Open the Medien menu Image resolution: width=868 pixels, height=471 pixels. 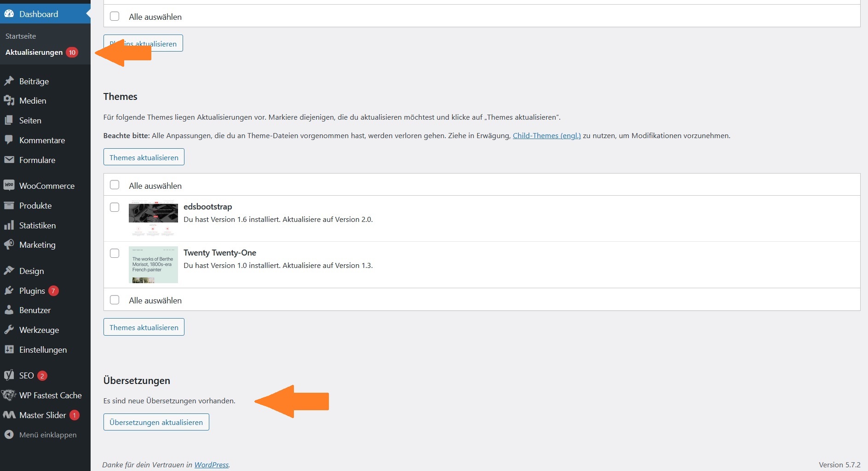pos(45,100)
